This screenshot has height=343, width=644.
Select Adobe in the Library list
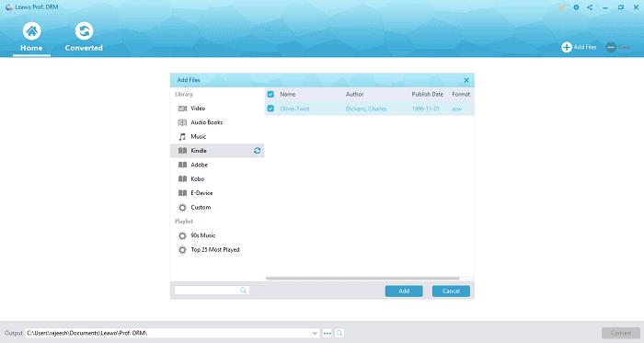click(217, 165)
